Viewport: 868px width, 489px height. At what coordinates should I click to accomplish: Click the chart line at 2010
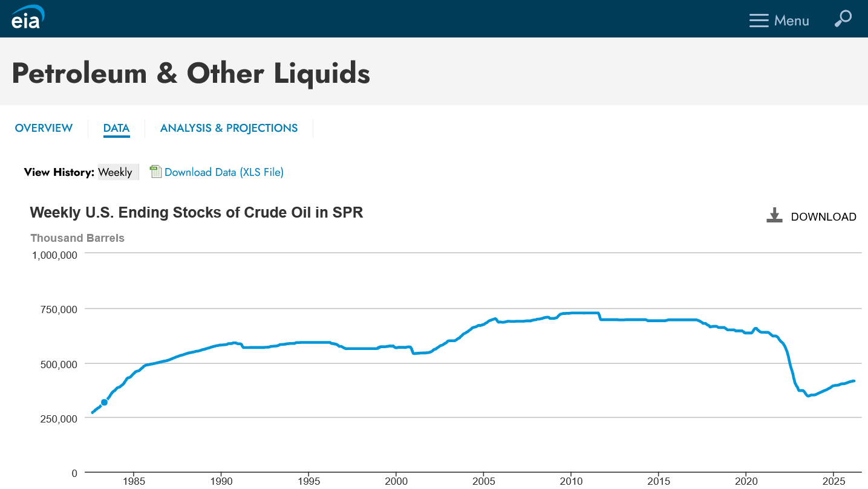571,313
